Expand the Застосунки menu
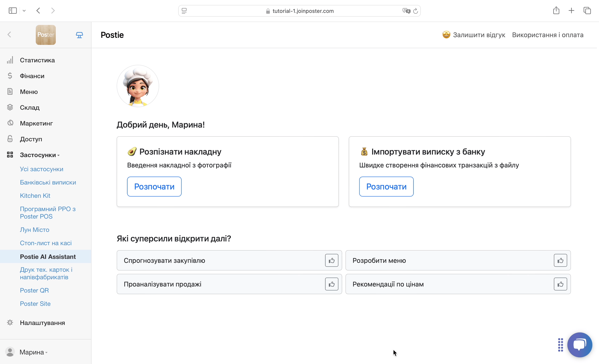 click(40, 155)
